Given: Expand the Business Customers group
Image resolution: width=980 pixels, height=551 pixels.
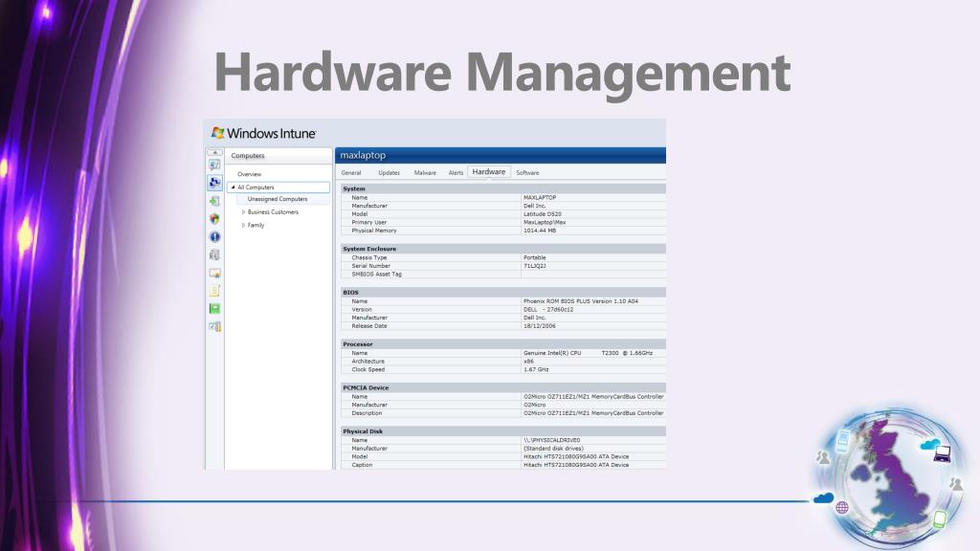Looking at the screenshot, I should (243, 212).
